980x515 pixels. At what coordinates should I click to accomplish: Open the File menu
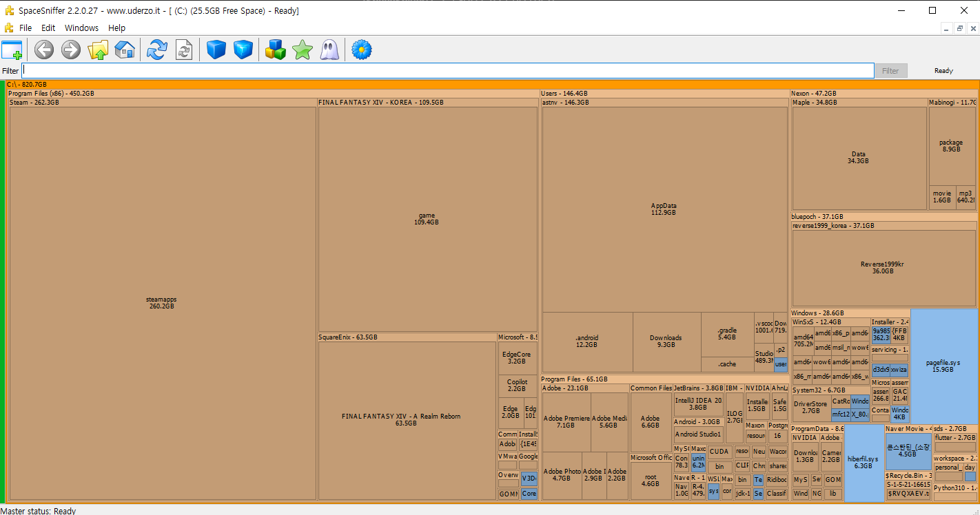click(25, 28)
